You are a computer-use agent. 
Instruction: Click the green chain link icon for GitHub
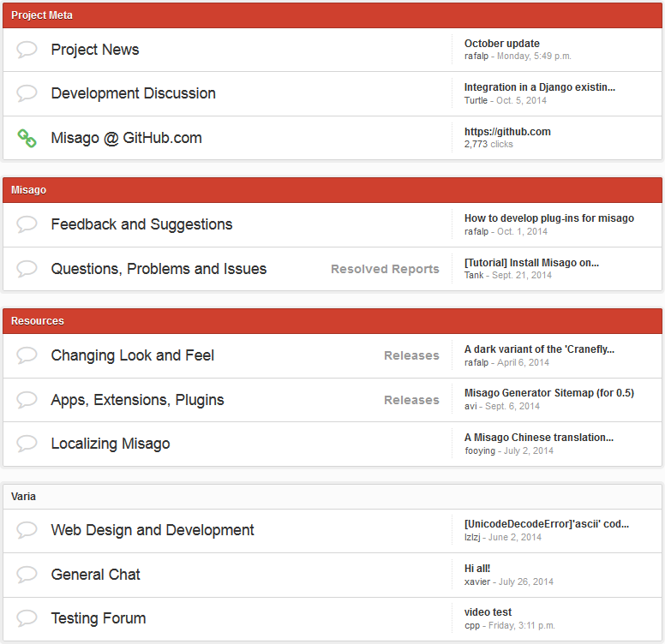point(27,138)
